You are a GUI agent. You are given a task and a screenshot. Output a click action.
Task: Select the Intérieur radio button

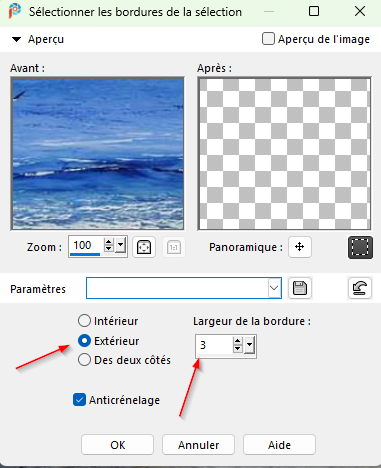84,321
